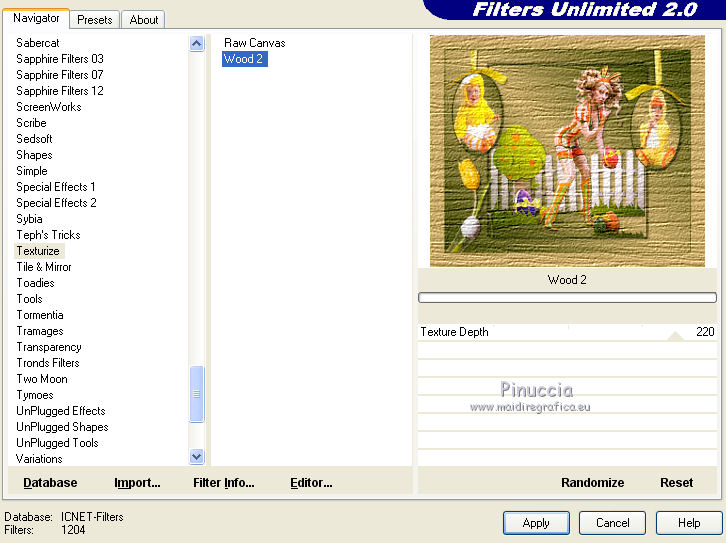Image resolution: width=726 pixels, height=543 pixels.
Task: Select Tramages category
Action: pos(40,331)
